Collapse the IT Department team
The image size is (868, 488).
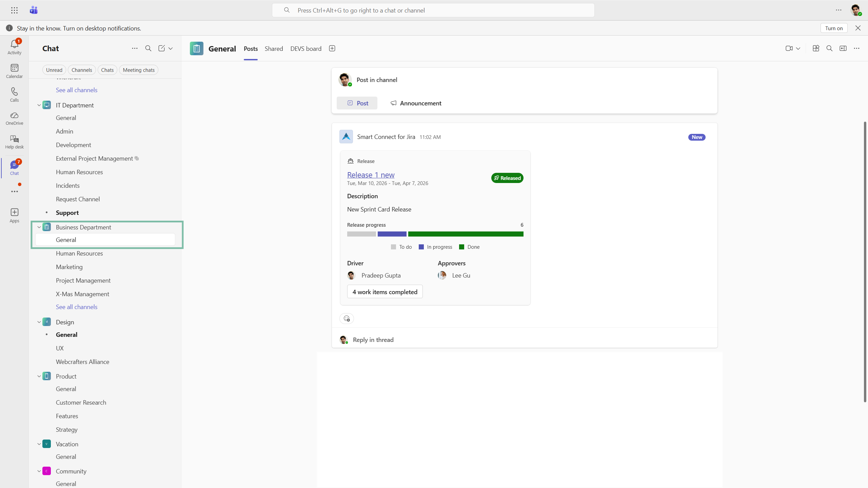(x=39, y=105)
